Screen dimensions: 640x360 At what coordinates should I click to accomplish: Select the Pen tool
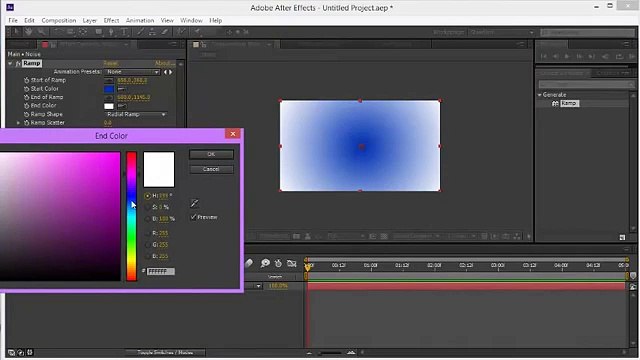point(111,32)
